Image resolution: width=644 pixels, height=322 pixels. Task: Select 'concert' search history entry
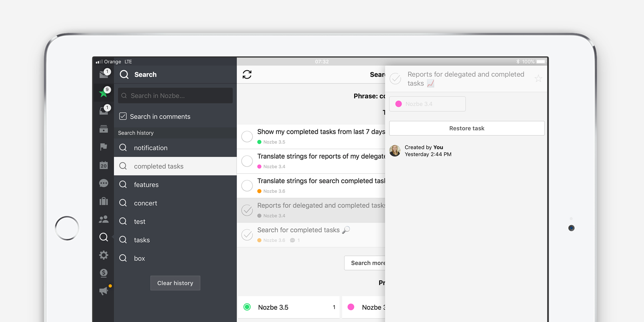(175, 203)
